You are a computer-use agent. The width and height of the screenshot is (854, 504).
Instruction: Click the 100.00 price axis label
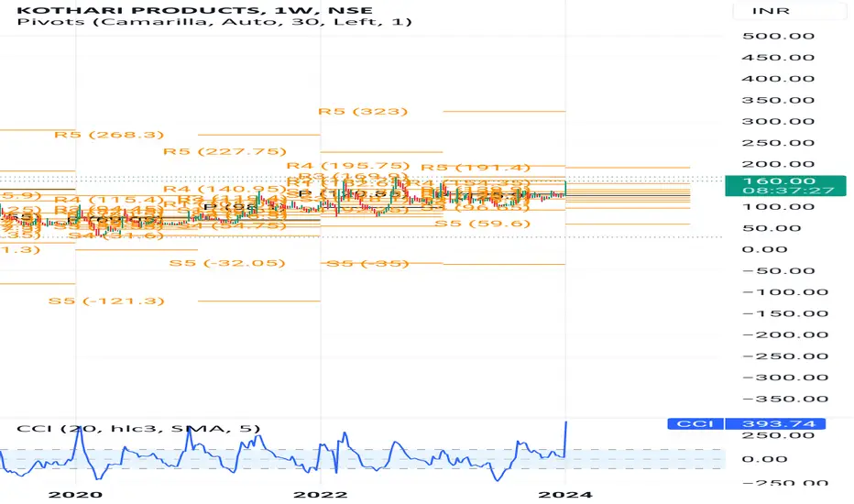coord(778,206)
